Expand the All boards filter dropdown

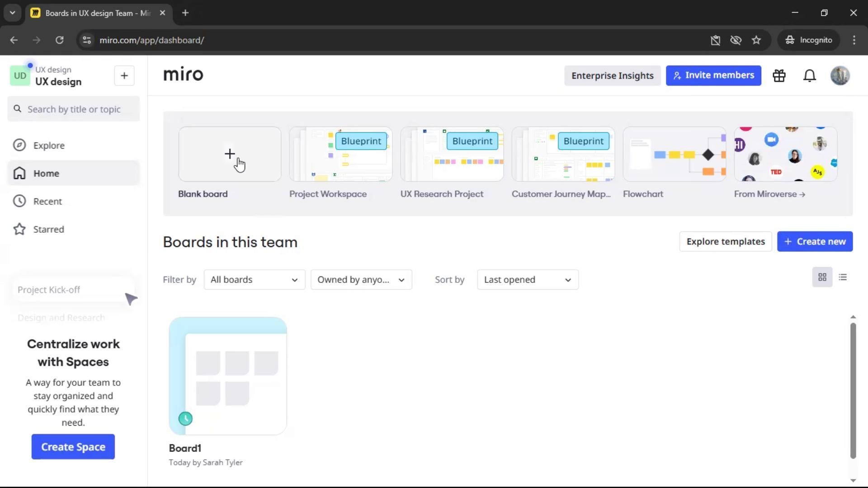254,280
